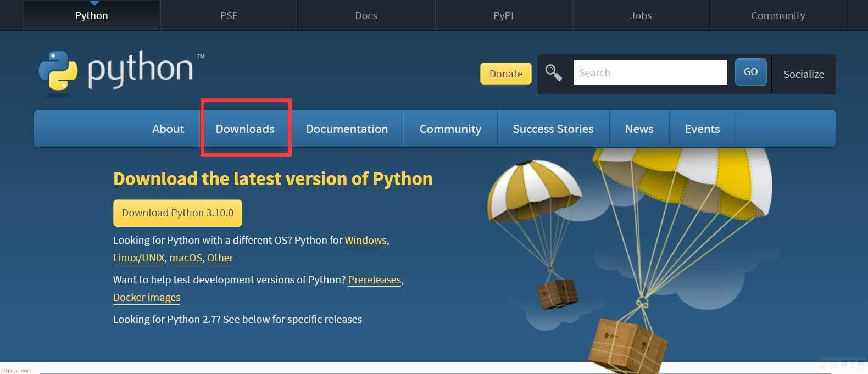Image resolution: width=868 pixels, height=374 pixels.
Task: Click heading "Download the latest version of Python"
Action: coord(273,179)
